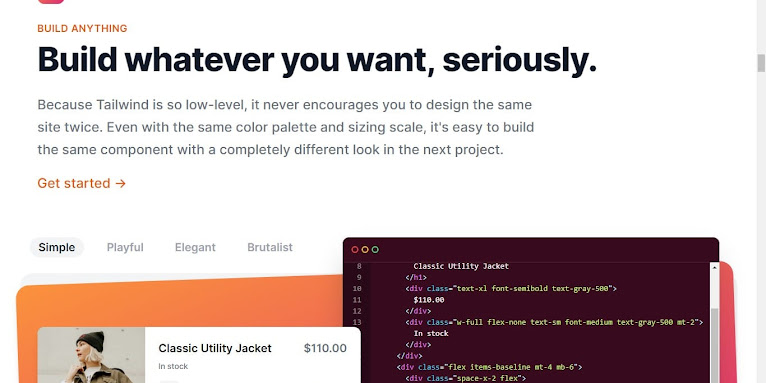Click the pink icon above Build Anything
The width and height of the screenshot is (766, 383).
51,1
